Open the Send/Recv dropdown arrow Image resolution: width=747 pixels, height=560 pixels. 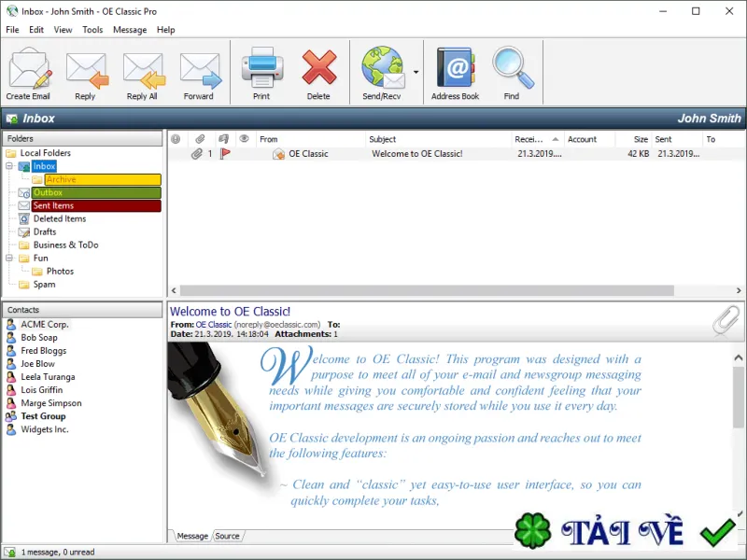pyautogui.click(x=416, y=73)
